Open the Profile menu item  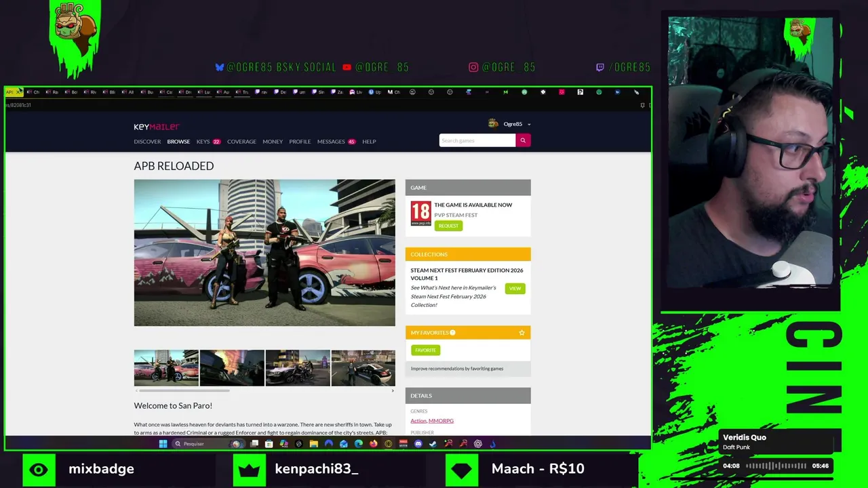tap(300, 142)
